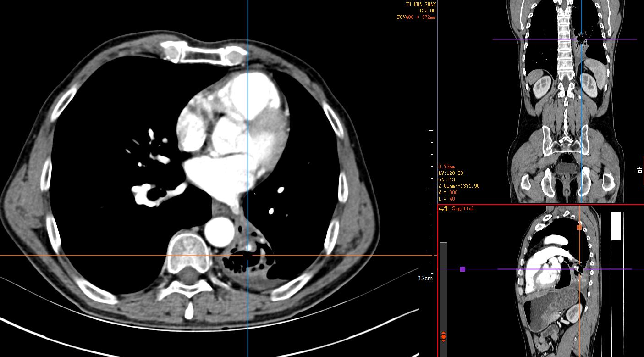Click the slice position value 129.00
The height and width of the screenshot is (357, 644).
(427, 11)
